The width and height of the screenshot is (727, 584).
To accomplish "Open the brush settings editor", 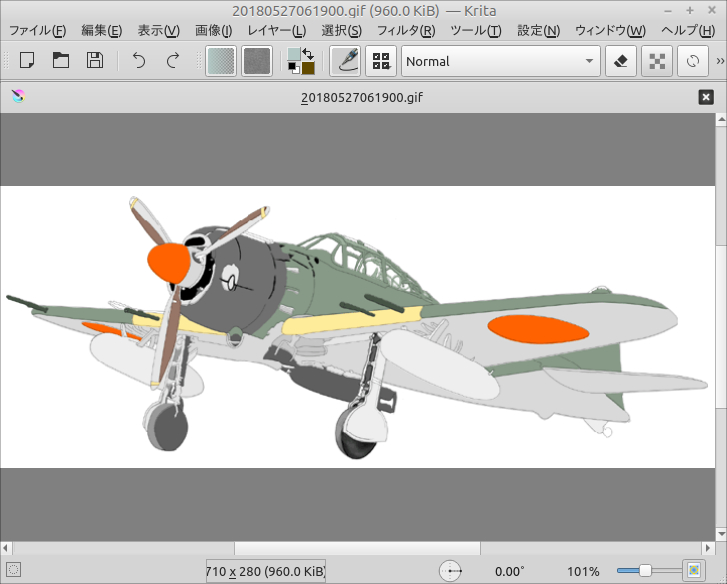I will tap(345, 61).
